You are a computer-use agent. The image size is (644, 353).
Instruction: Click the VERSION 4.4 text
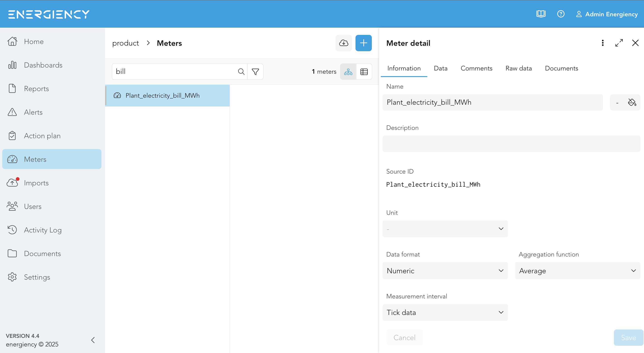(x=22, y=336)
